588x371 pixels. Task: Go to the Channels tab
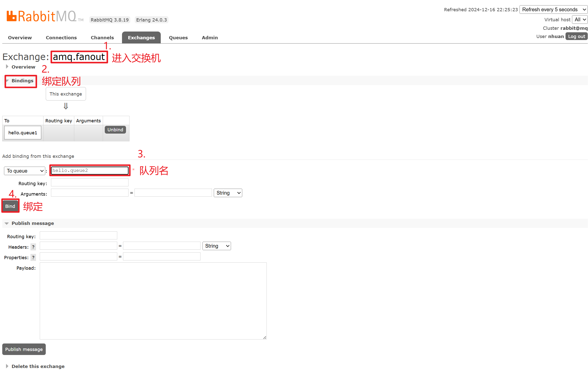pyautogui.click(x=102, y=38)
